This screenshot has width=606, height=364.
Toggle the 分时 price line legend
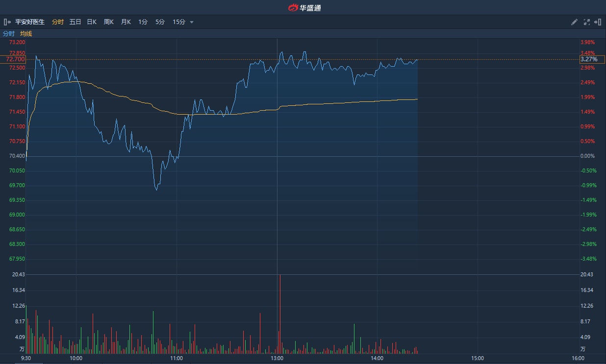tap(9, 34)
